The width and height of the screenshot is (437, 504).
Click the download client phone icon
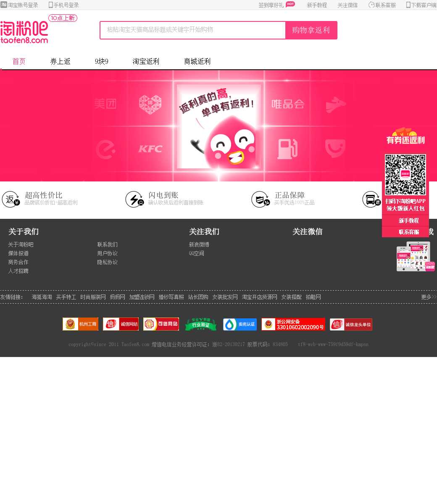408,5
